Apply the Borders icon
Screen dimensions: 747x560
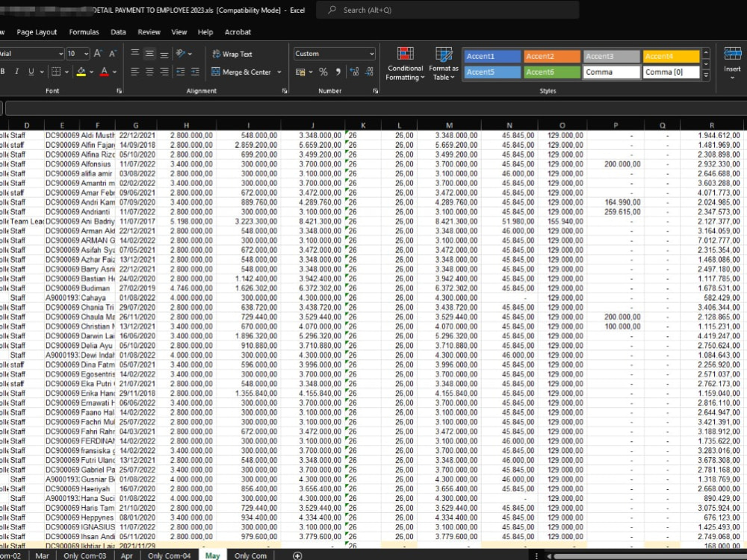56,72
